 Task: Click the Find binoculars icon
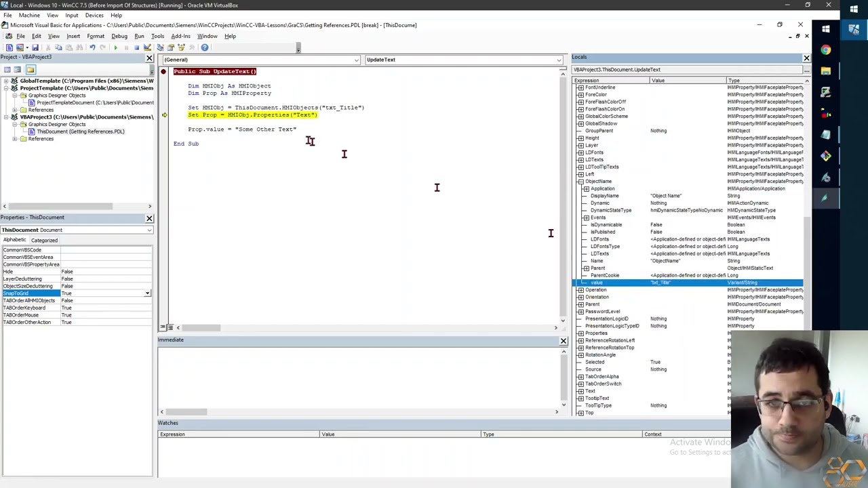(x=79, y=47)
